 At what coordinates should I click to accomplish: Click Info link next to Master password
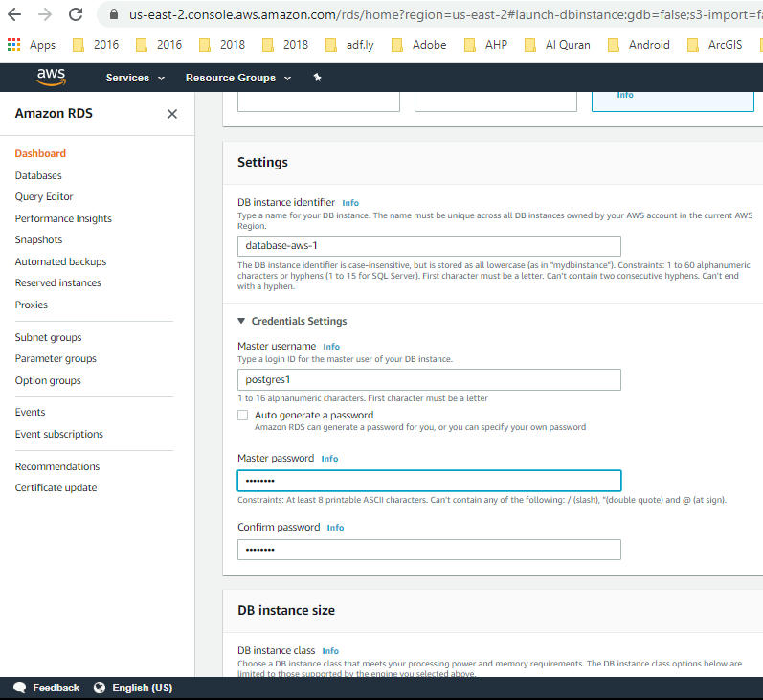pyautogui.click(x=329, y=459)
